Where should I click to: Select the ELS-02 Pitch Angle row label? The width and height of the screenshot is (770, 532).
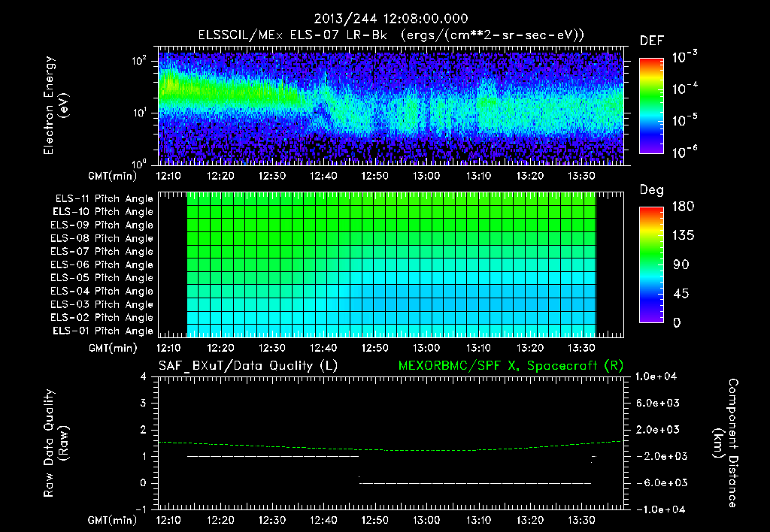tap(102, 318)
